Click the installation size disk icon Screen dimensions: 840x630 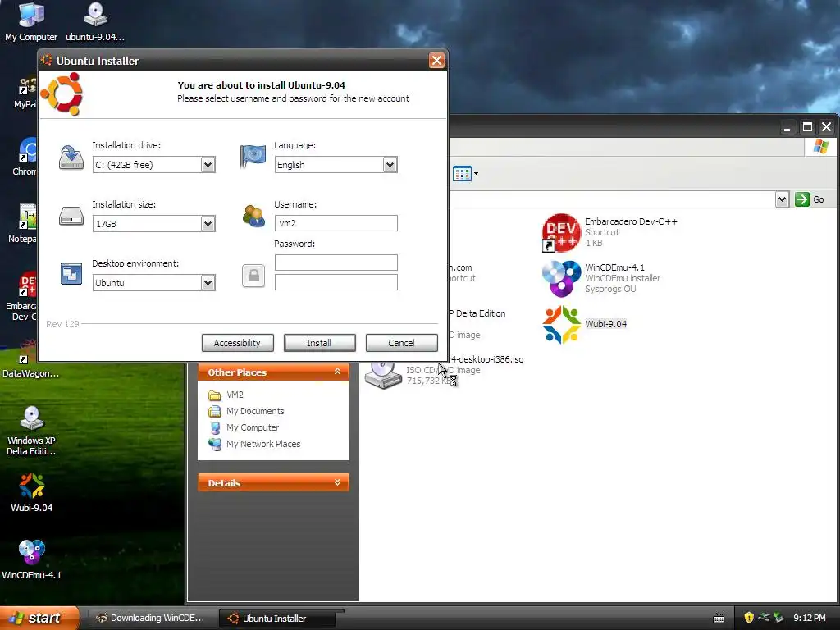(x=71, y=217)
